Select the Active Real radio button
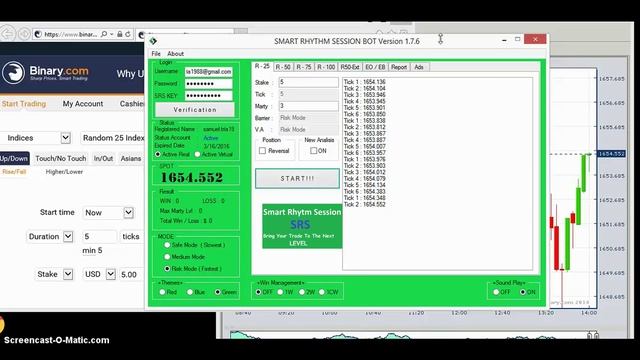Viewport: 640px width, 360px height. 158,154
